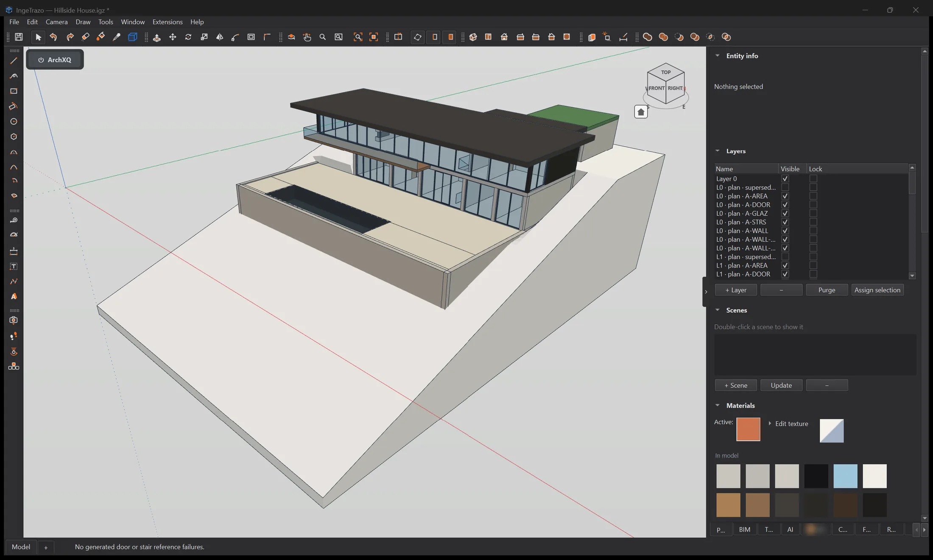Viewport: 933px width, 560px height.
Task: Click the Save icon in the toolbar
Action: click(x=19, y=37)
